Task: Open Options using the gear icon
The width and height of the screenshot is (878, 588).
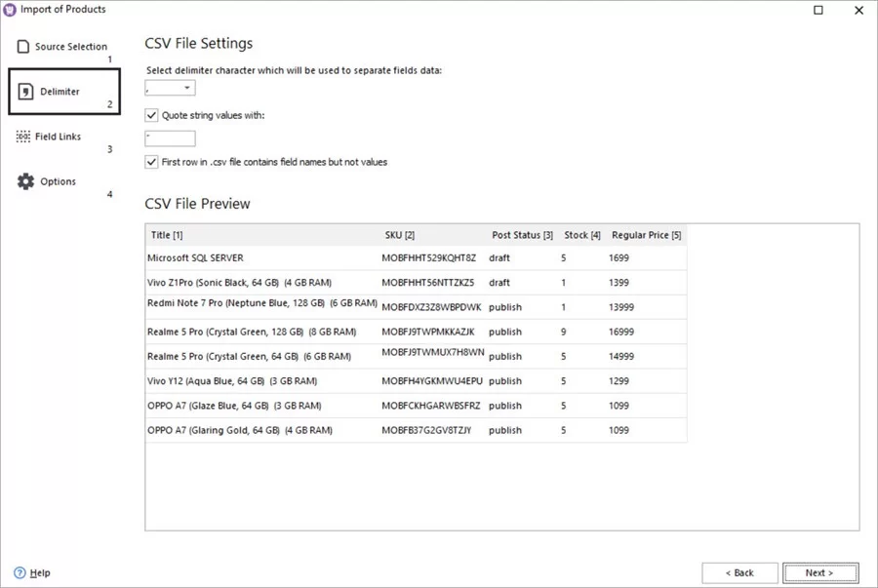Action: point(23,179)
